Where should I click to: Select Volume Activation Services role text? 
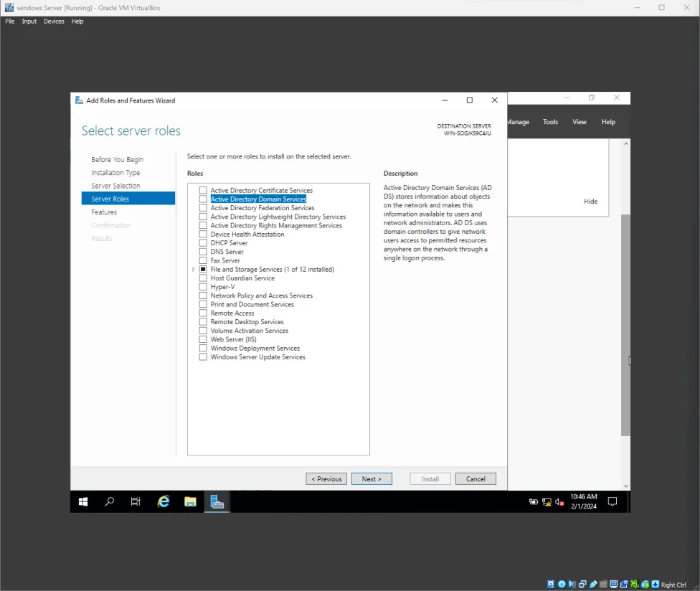click(x=250, y=331)
